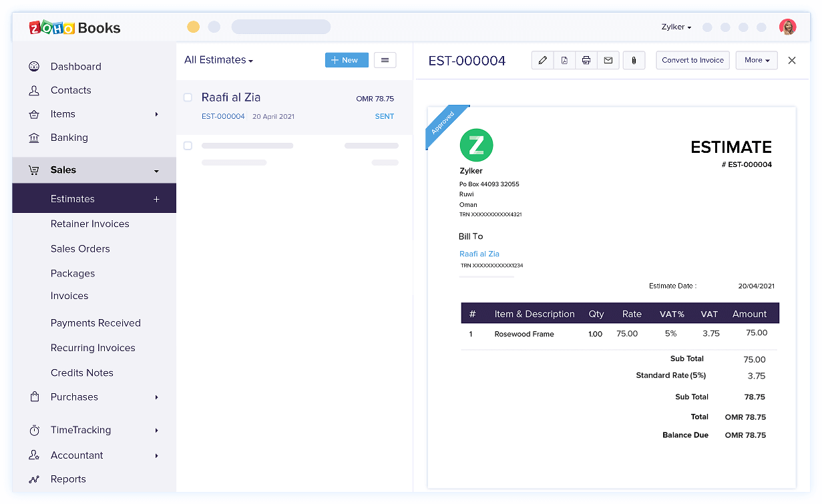The image size is (822, 504).
Task: Click the OMR 78.75 amount in list
Action: pos(375,99)
